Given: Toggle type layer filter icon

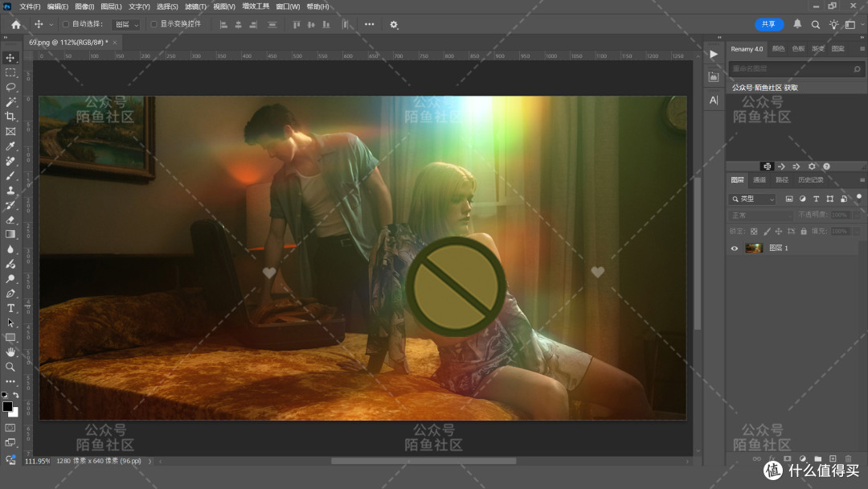Looking at the screenshot, I should pos(816,199).
